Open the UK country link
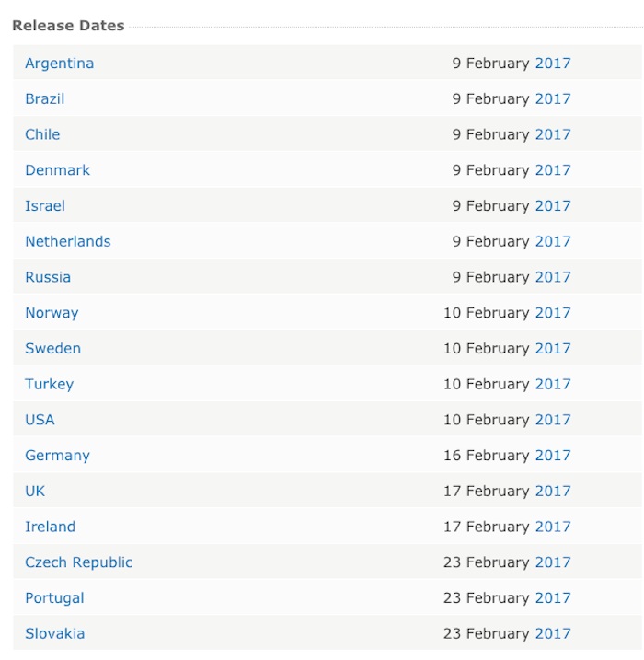The image size is (644, 660). tap(35, 492)
